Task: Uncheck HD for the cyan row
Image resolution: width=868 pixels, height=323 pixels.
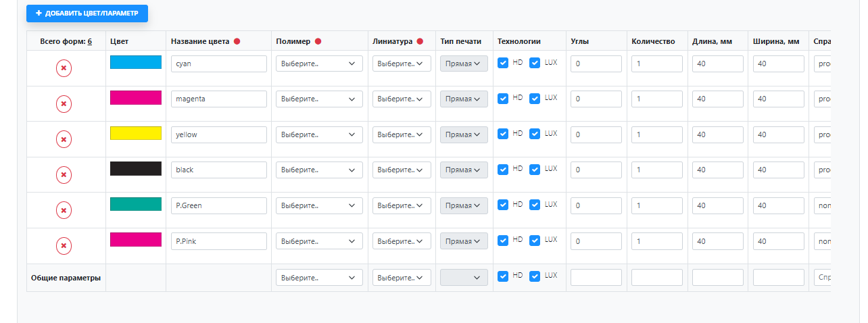Action: (503, 63)
